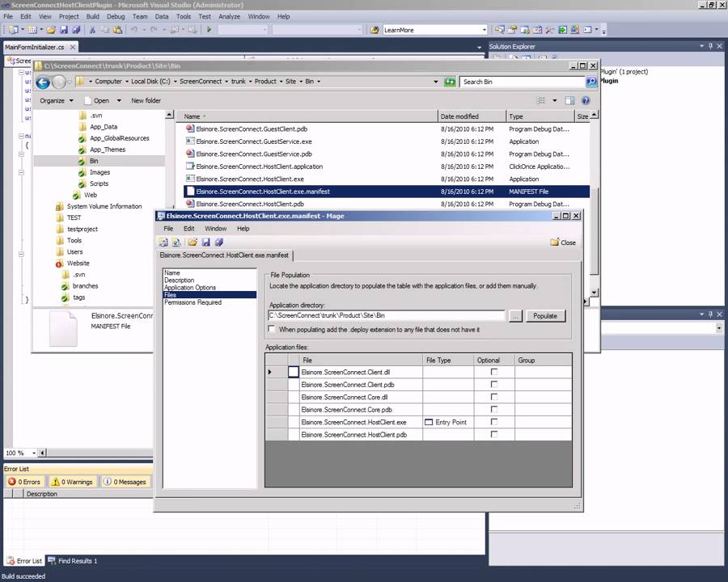Toggle Optional checkbox for Elsinore.ScreenConnect.HostClient.pdb
Viewport: 728px width, 582px height.
click(494, 434)
